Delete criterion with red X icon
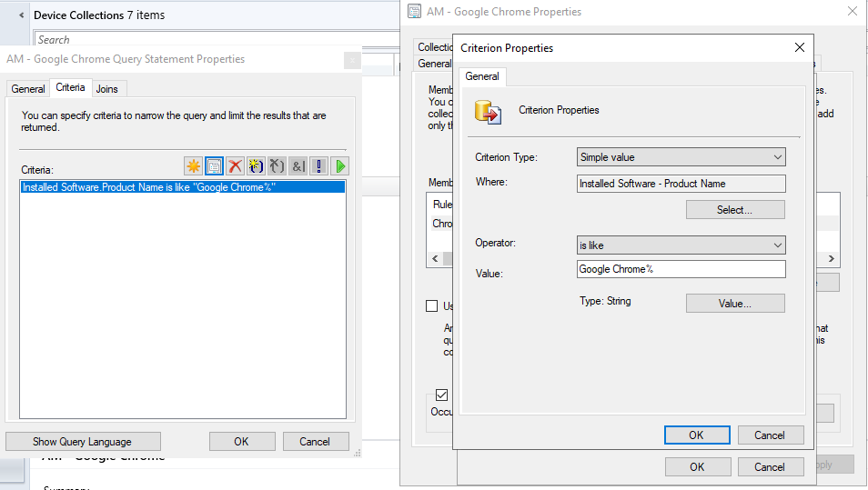Viewport: 868px width, 490px height. 236,166
